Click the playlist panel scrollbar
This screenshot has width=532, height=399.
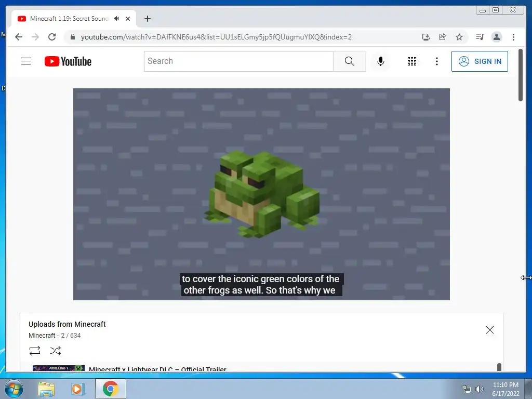pyautogui.click(x=499, y=367)
